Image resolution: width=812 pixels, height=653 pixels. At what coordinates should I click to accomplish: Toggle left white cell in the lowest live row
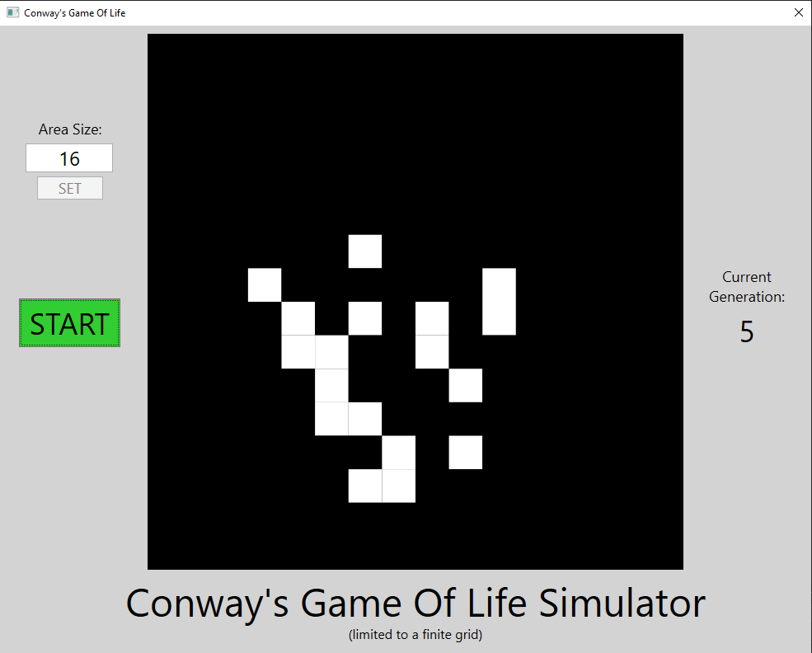365,486
